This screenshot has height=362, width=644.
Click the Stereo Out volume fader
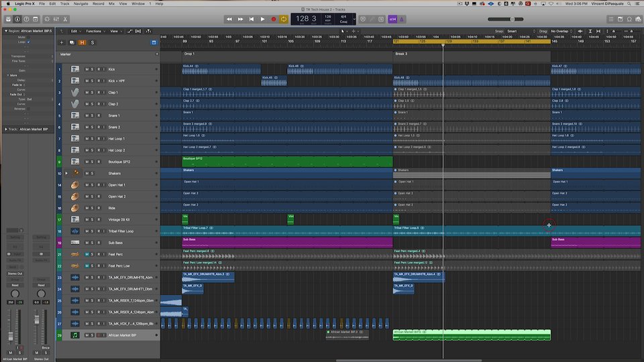pyautogui.click(x=36, y=320)
